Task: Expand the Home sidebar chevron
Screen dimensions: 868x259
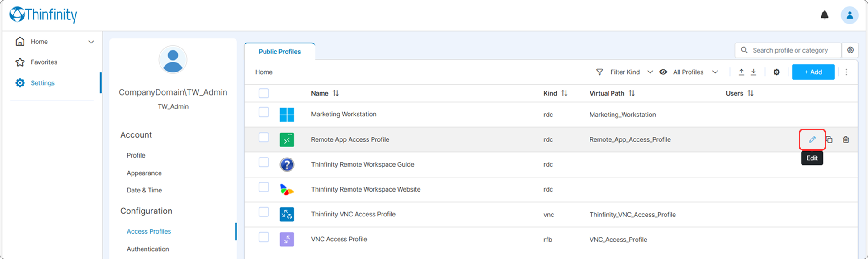Action: 91,42
